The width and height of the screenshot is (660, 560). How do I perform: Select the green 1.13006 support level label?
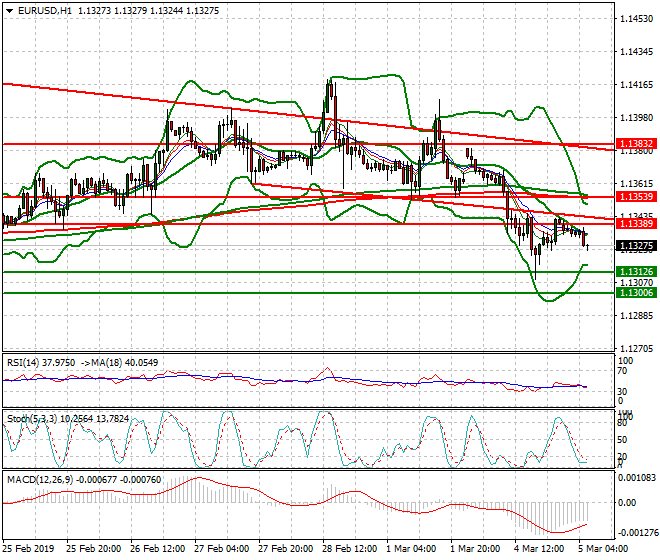click(636, 293)
